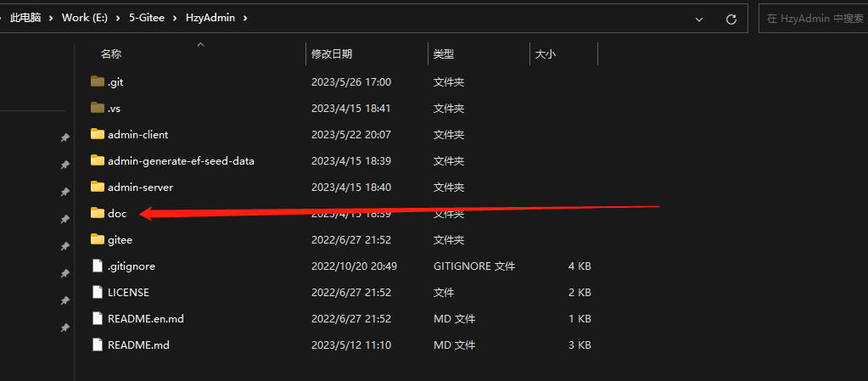Image resolution: width=868 pixels, height=381 pixels.
Task: Click the admin-client folder icon
Action: [97, 135]
